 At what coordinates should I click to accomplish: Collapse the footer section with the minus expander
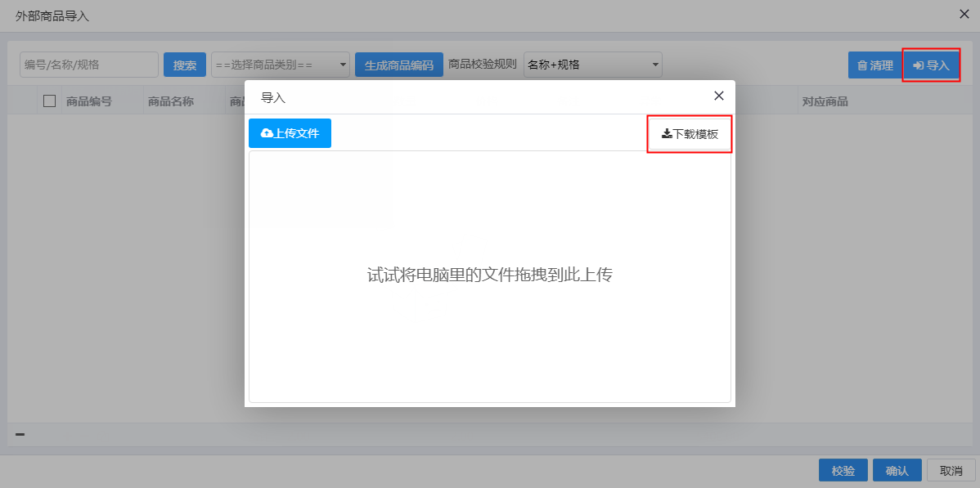click(x=20, y=436)
